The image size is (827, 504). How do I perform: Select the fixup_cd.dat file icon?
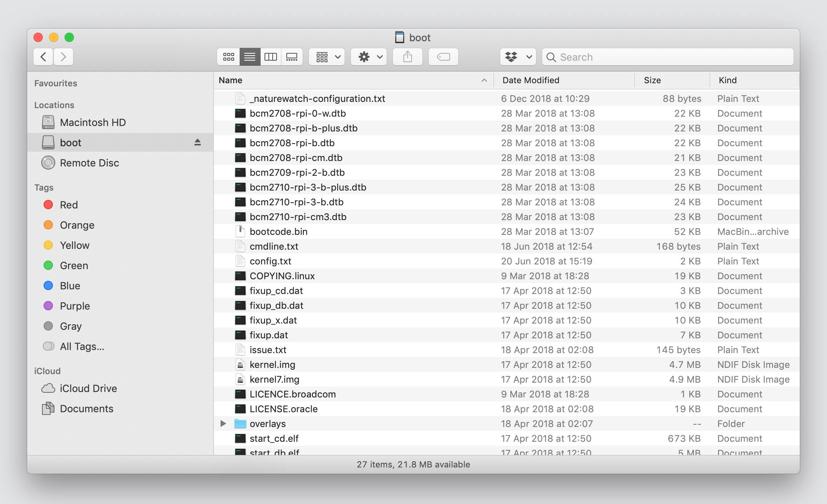pos(240,290)
